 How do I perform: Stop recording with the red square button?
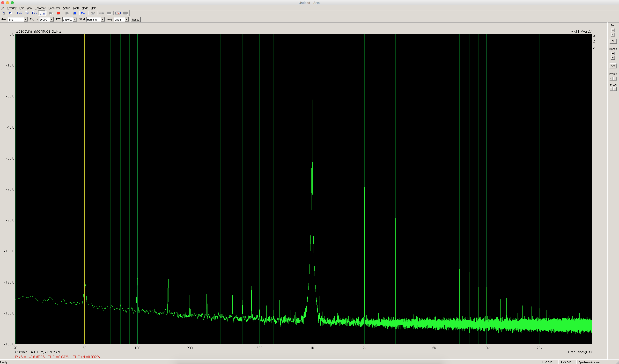58,13
